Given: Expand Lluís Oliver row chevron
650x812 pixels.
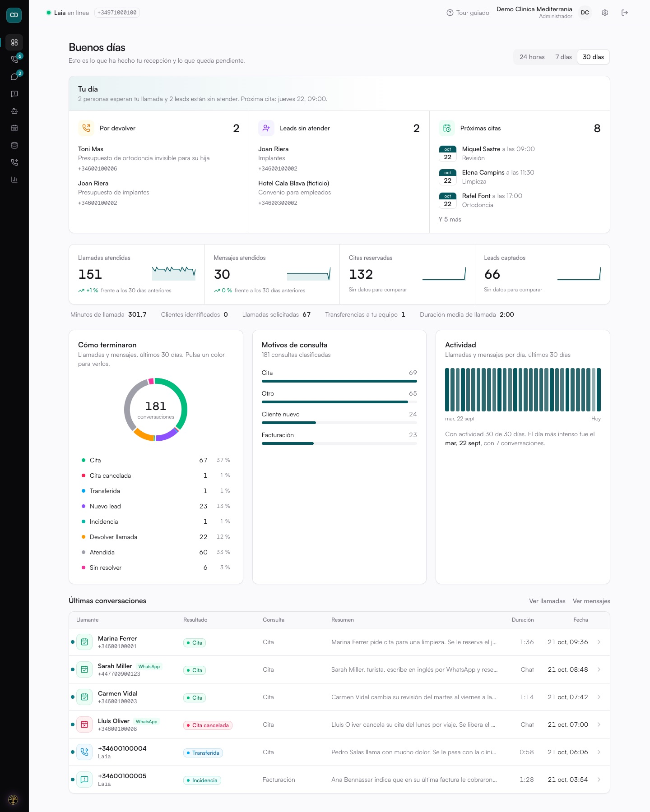Looking at the screenshot, I should pyautogui.click(x=599, y=724).
